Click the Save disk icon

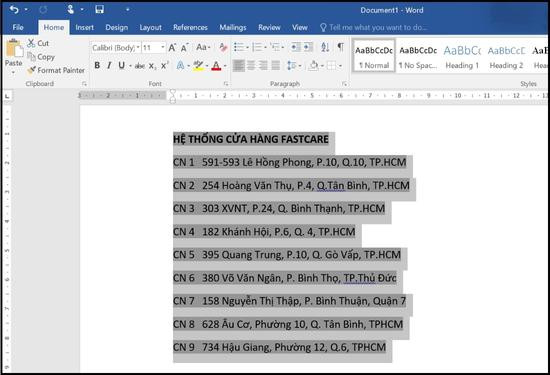pyautogui.click(x=99, y=9)
